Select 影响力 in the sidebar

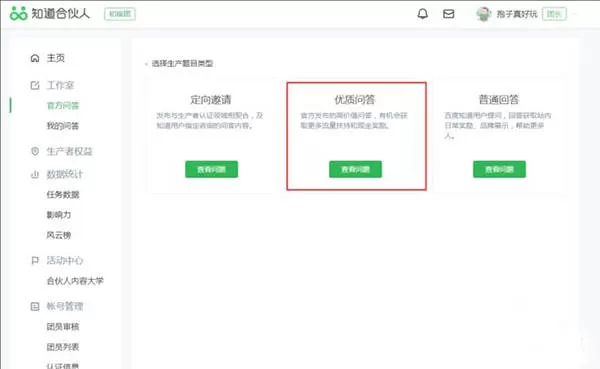59,215
